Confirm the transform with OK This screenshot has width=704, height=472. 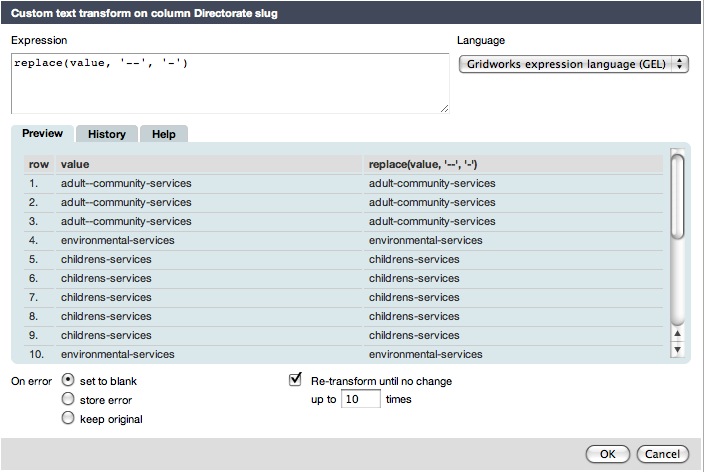click(608, 454)
